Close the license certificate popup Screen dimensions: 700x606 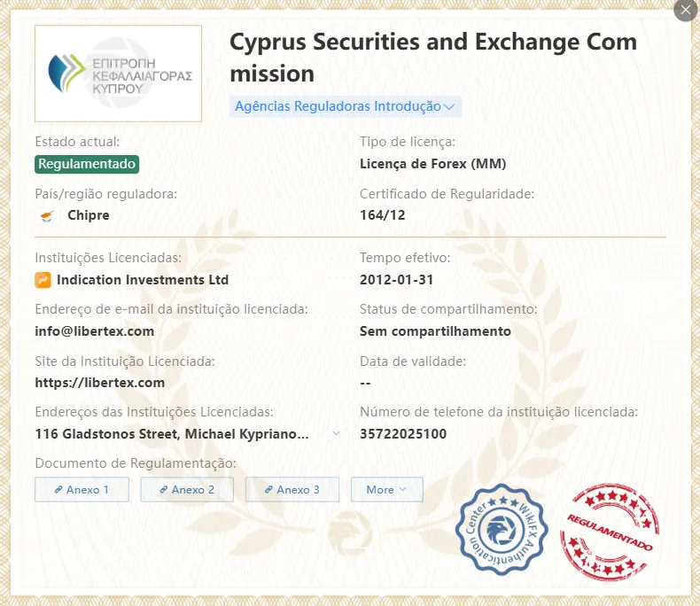(686, 10)
